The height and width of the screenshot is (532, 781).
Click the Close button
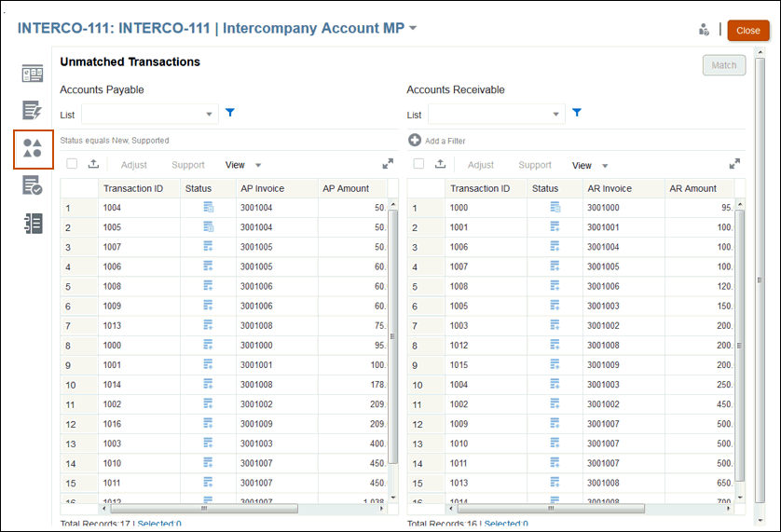coord(747,31)
